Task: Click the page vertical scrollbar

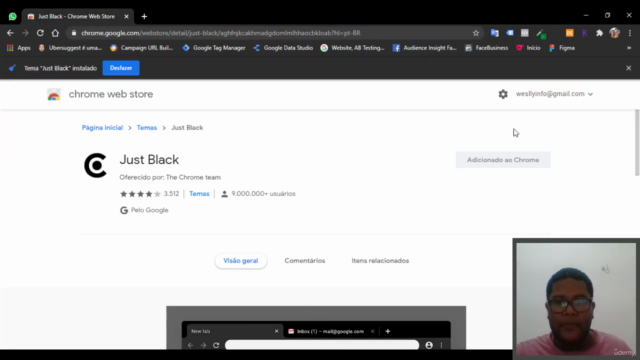Action: (637, 143)
